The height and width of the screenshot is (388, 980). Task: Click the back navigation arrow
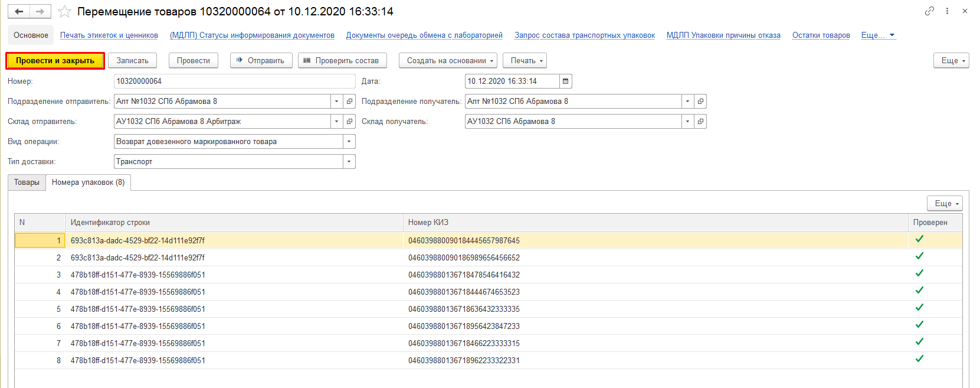coord(19,11)
